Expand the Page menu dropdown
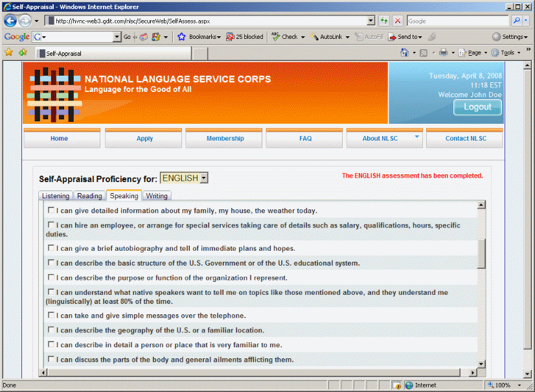 [486, 52]
